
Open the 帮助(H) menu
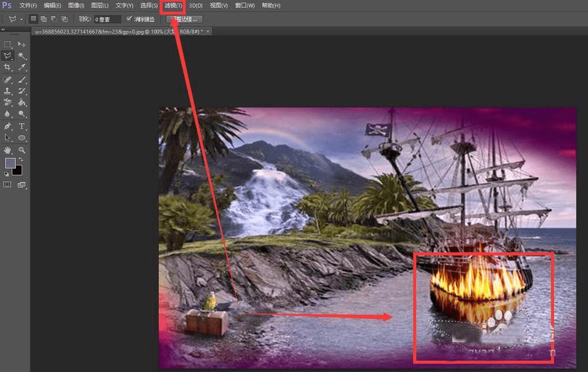[270, 6]
